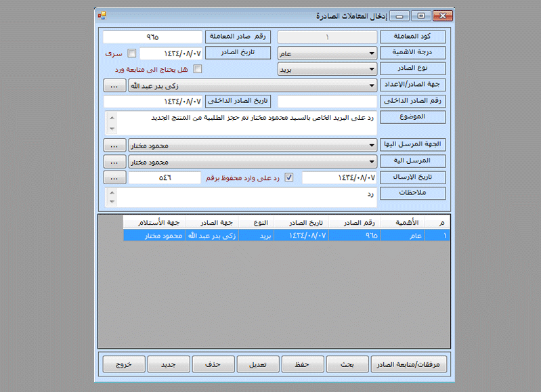Minimize the إدخال المعاملات الصادرة window

point(399,16)
